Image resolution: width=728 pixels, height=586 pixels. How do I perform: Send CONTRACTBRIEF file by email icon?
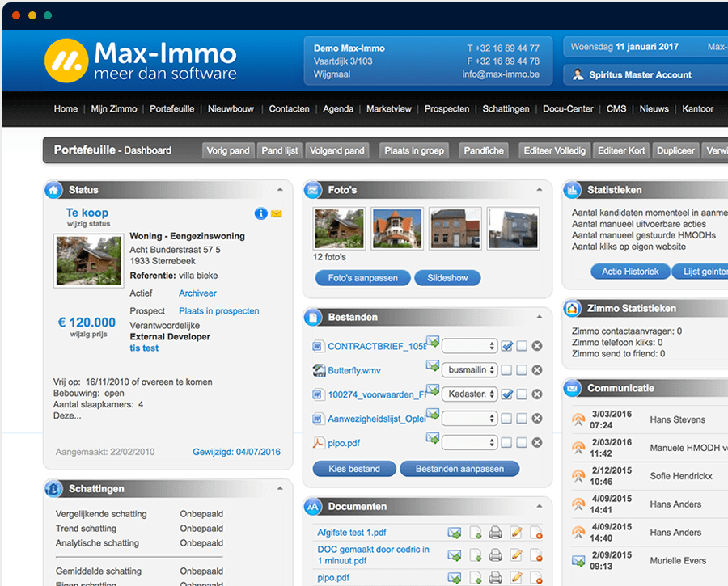click(433, 341)
